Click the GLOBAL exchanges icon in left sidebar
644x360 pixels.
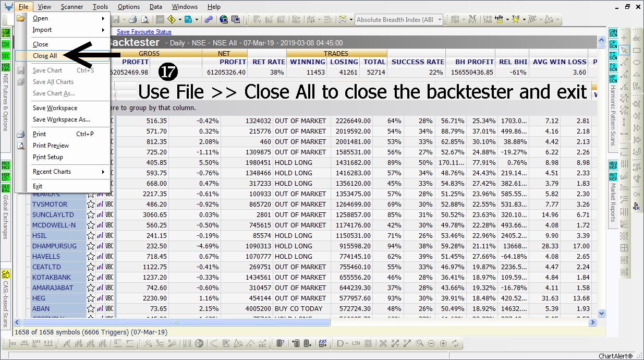point(6,188)
